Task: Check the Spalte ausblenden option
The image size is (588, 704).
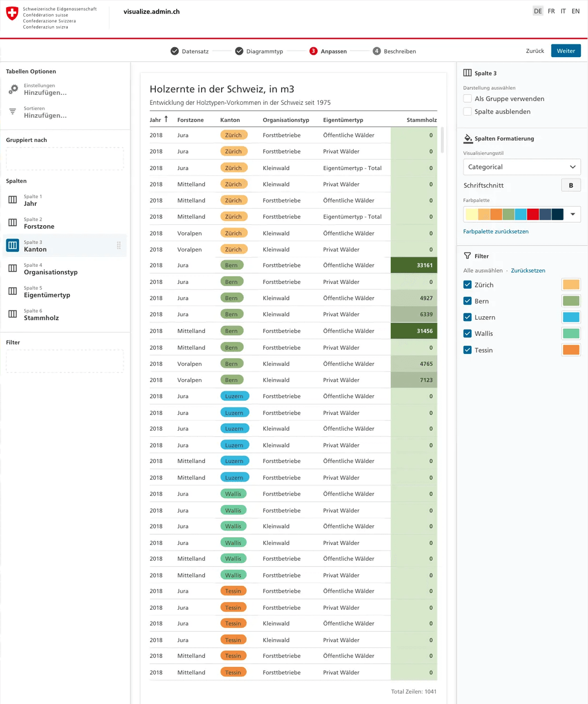Action: (468, 112)
